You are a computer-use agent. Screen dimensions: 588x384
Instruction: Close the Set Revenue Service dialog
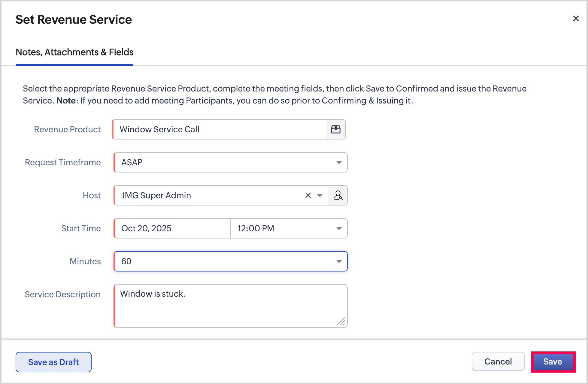pyautogui.click(x=576, y=19)
